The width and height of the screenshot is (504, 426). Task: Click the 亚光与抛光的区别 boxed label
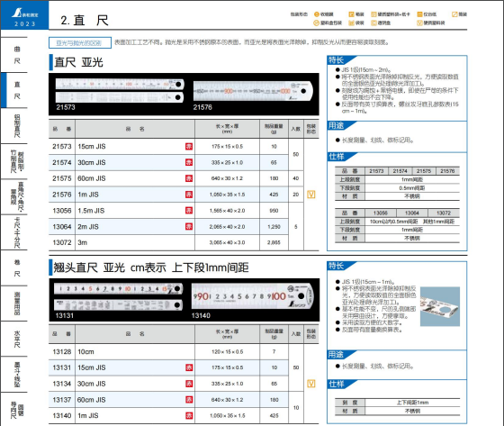[80, 43]
